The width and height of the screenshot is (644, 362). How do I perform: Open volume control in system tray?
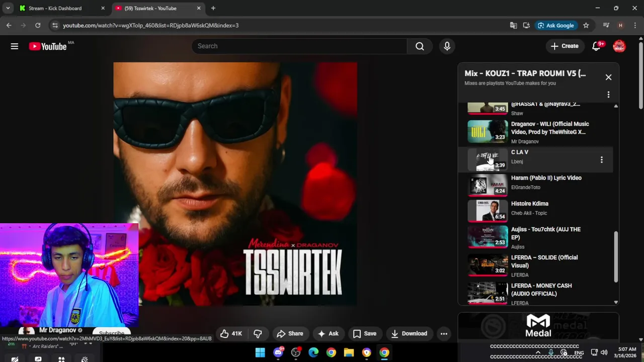point(604,352)
